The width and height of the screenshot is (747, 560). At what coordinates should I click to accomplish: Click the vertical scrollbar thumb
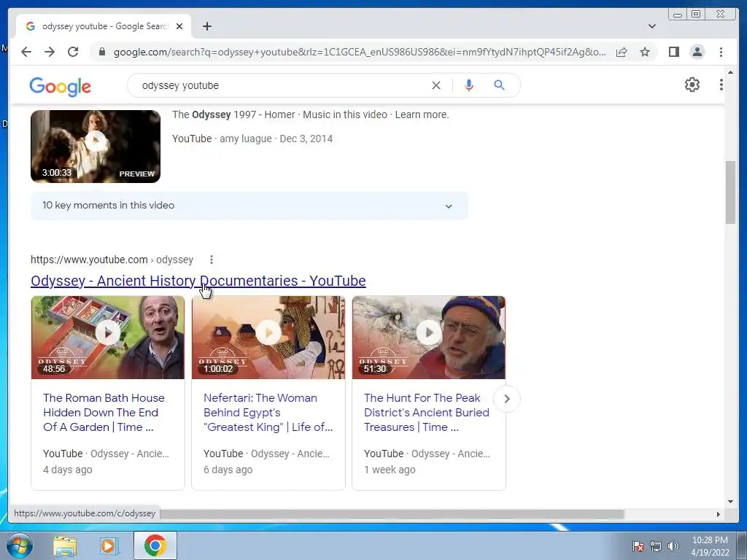[x=730, y=192]
